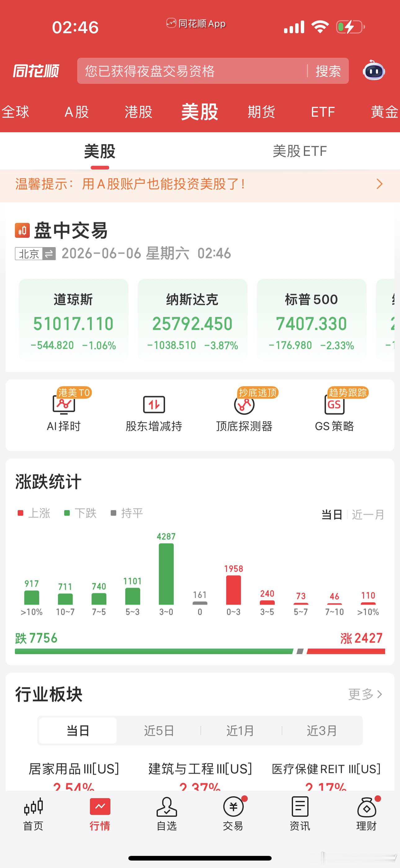Open 居家用品 III[US] sector
This screenshot has width=400, height=868.
click(74, 776)
